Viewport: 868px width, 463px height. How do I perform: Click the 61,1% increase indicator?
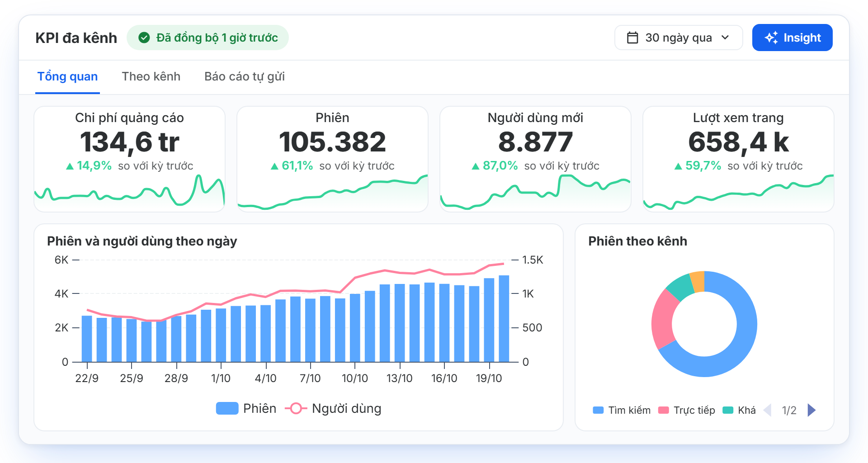point(292,166)
